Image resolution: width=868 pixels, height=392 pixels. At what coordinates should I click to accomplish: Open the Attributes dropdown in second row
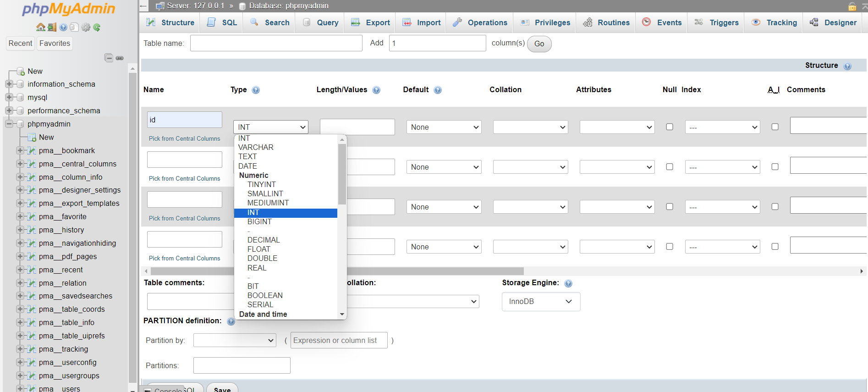617,167
